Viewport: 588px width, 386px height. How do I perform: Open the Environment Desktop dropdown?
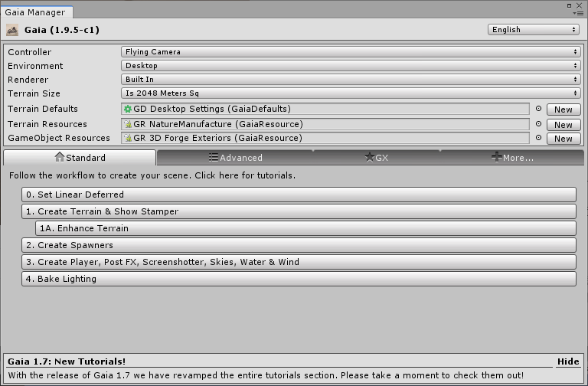(351, 66)
